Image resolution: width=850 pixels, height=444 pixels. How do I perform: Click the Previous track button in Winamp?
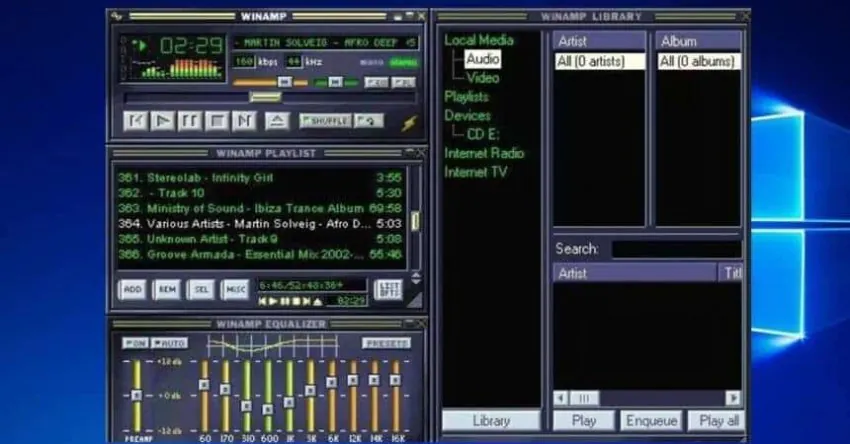pos(135,120)
